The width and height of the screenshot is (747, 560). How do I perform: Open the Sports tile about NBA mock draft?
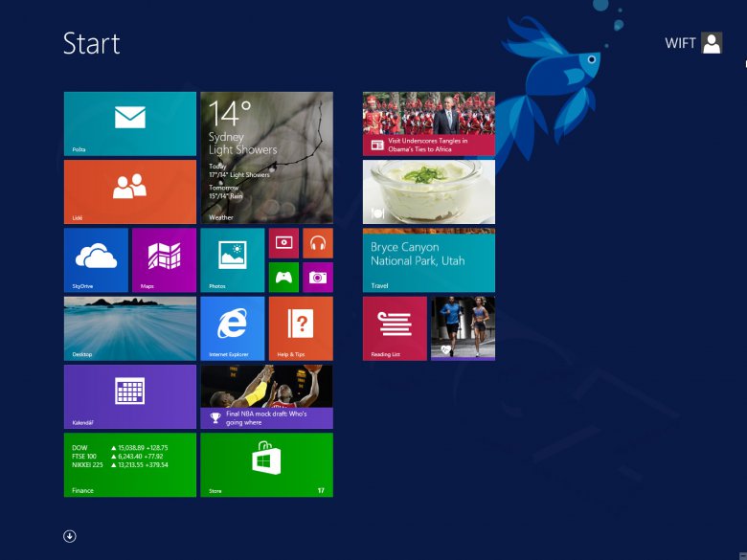tap(267, 396)
